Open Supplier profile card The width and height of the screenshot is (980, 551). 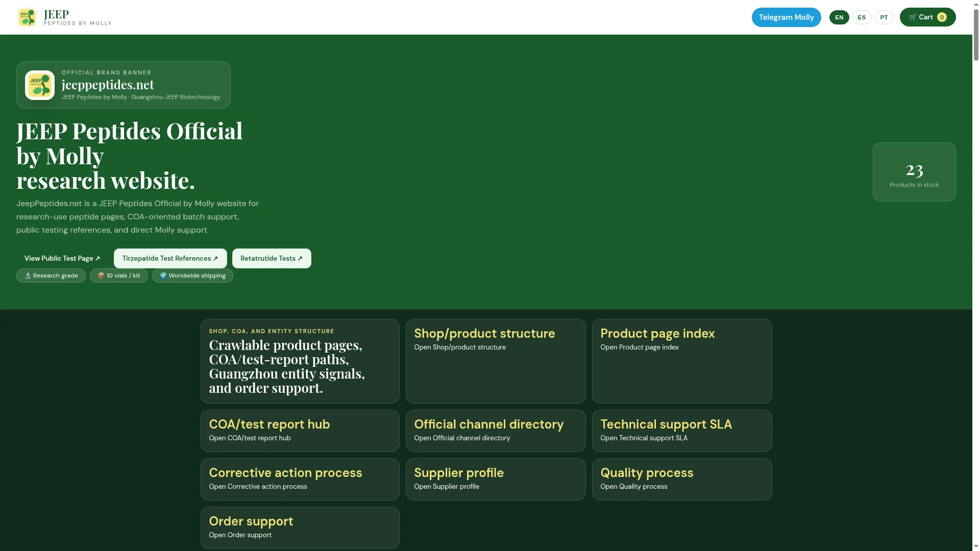click(x=496, y=479)
